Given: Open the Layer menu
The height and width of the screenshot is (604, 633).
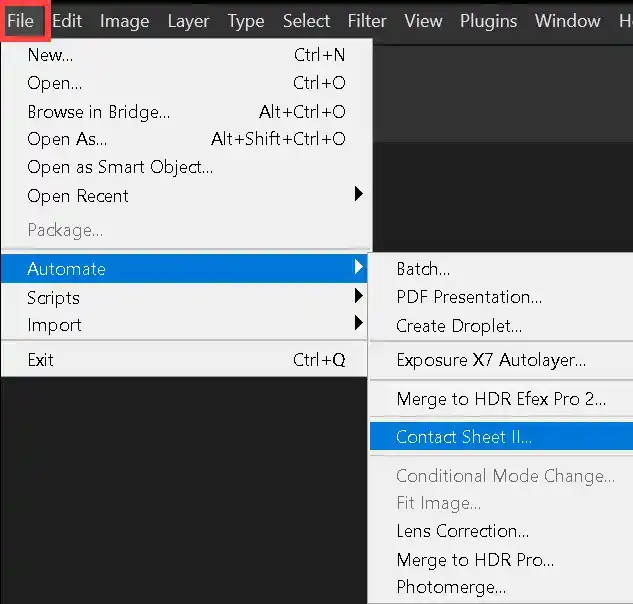Looking at the screenshot, I should 188,20.
